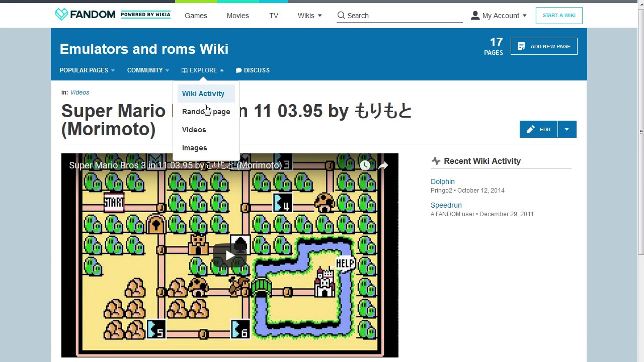Click the video title link in player
The image size is (644, 362).
pos(176,165)
